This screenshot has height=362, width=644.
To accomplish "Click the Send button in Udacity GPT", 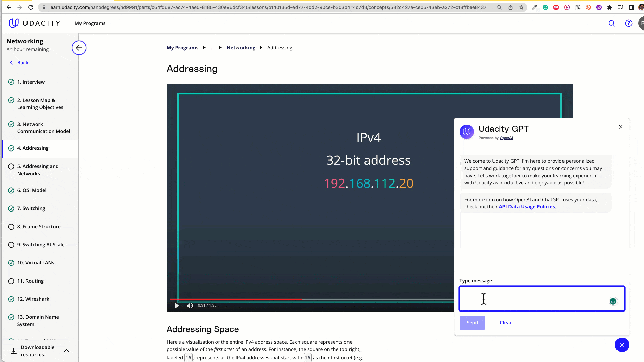I will pyautogui.click(x=472, y=322).
